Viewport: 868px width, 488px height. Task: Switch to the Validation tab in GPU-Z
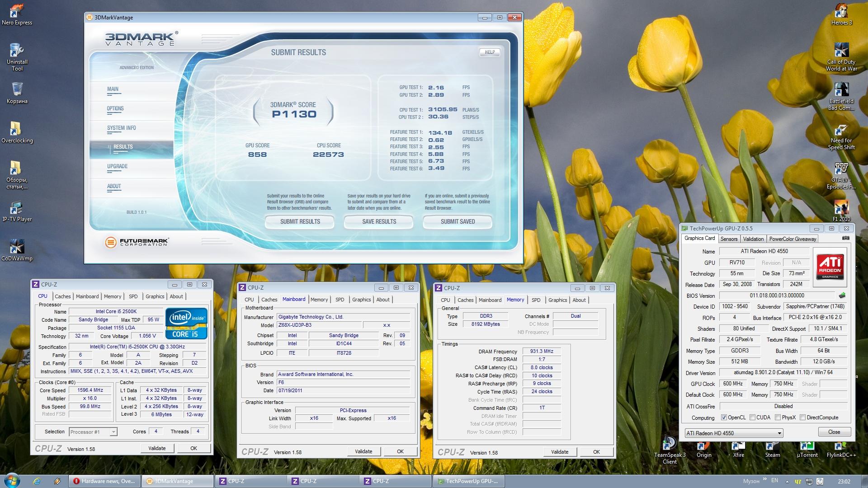[753, 239]
